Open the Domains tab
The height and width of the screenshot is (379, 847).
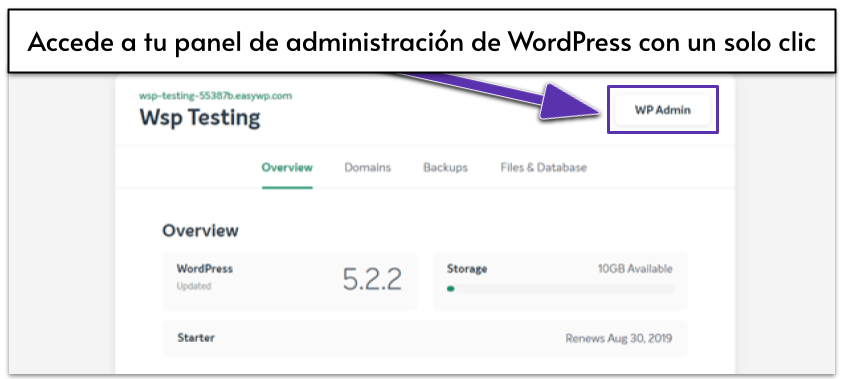[x=367, y=167]
